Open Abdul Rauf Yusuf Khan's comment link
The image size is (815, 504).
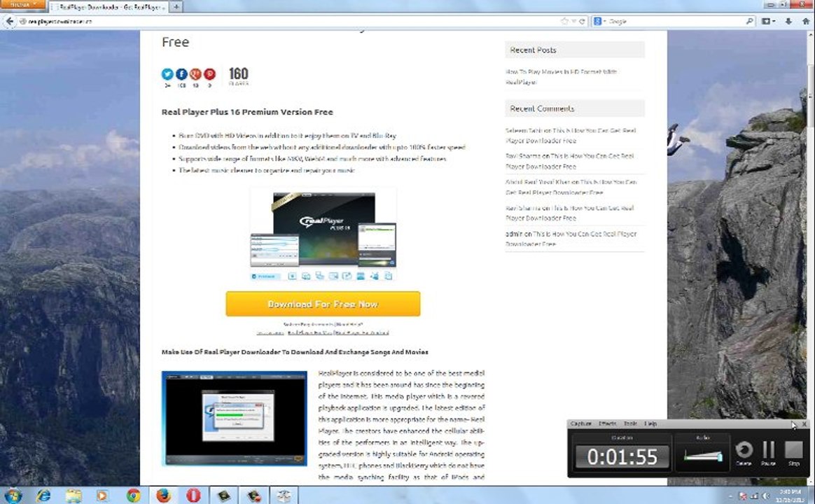571,187
